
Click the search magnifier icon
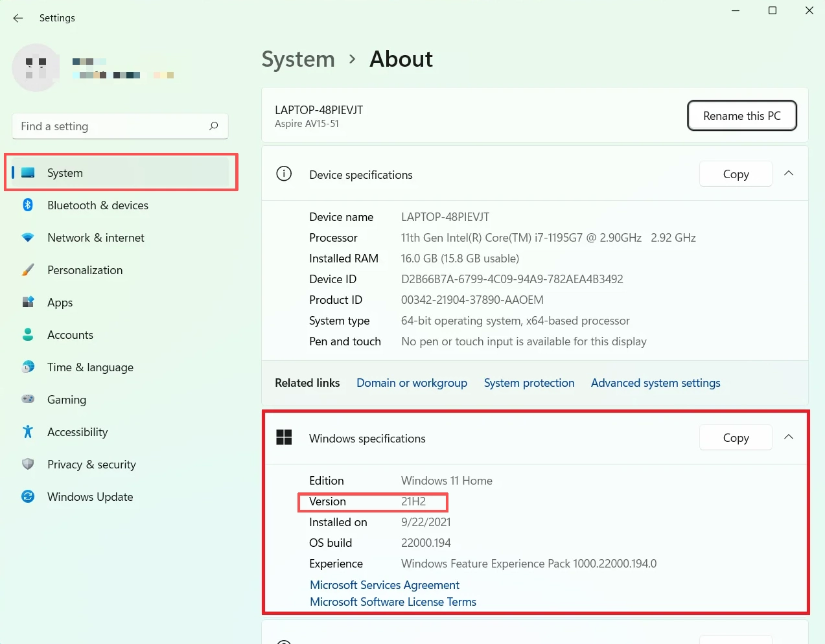coord(214,126)
